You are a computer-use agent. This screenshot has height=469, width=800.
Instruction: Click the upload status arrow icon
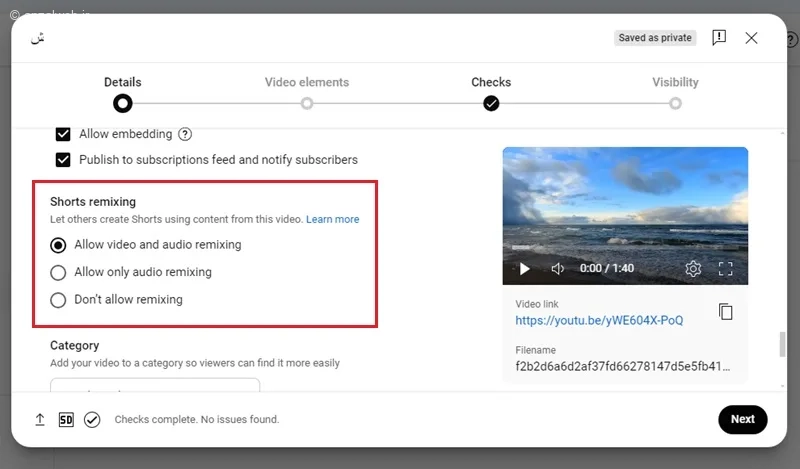click(x=40, y=419)
